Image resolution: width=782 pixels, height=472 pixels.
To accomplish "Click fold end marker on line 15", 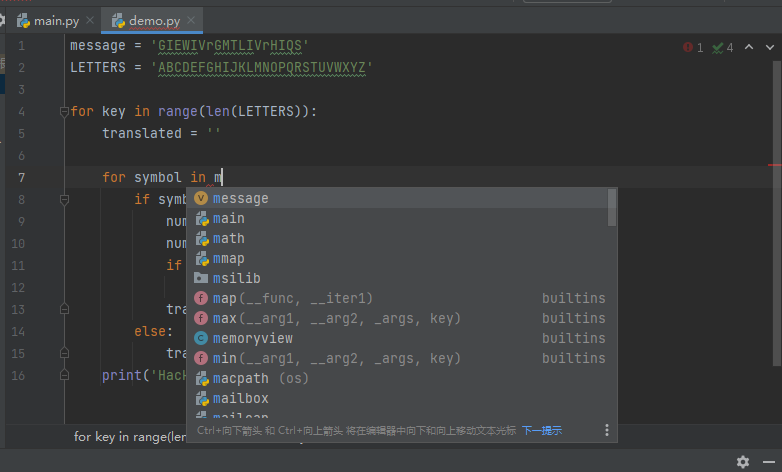I will (64, 353).
